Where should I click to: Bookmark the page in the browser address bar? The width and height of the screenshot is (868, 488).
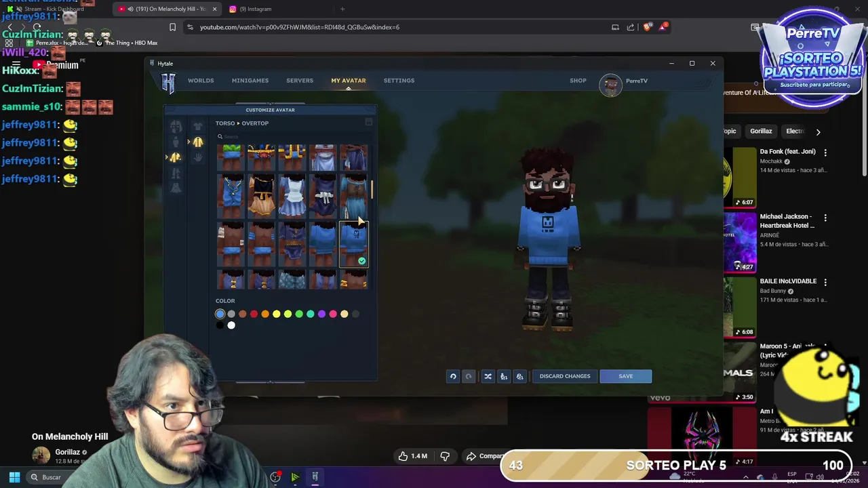172,27
